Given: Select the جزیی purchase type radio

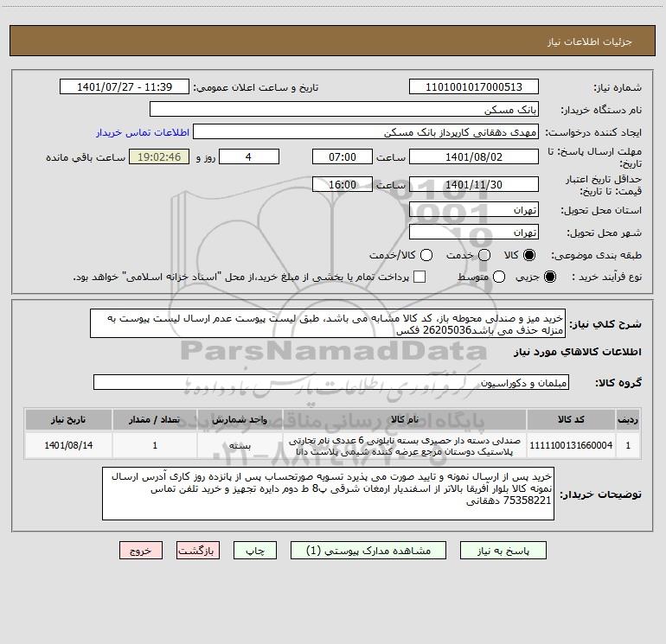Looking at the screenshot, I should pyautogui.click(x=550, y=277).
